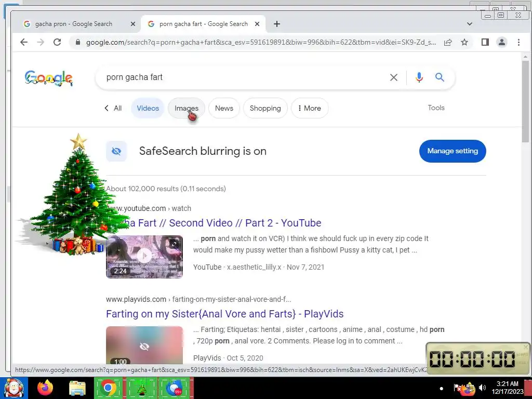The width and height of the screenshot is (532, 399).
Task: Click the 'SafeSearch blurring is on' heading
Action: pyautogui.click(x=203, y=151)
